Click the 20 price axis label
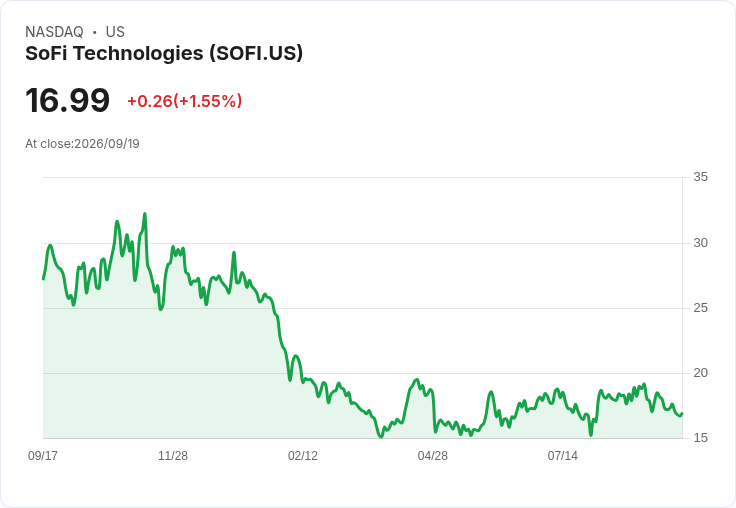Image resolution: width=736 pixels, height=508 pixels. click(701, 373)
